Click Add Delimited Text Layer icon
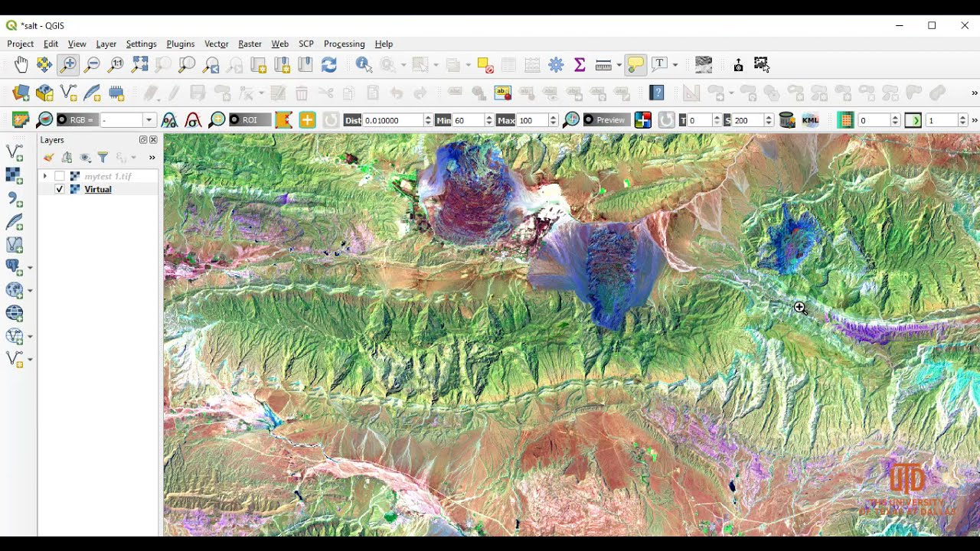This screenshot has height=551, width=980. [15, 199]
